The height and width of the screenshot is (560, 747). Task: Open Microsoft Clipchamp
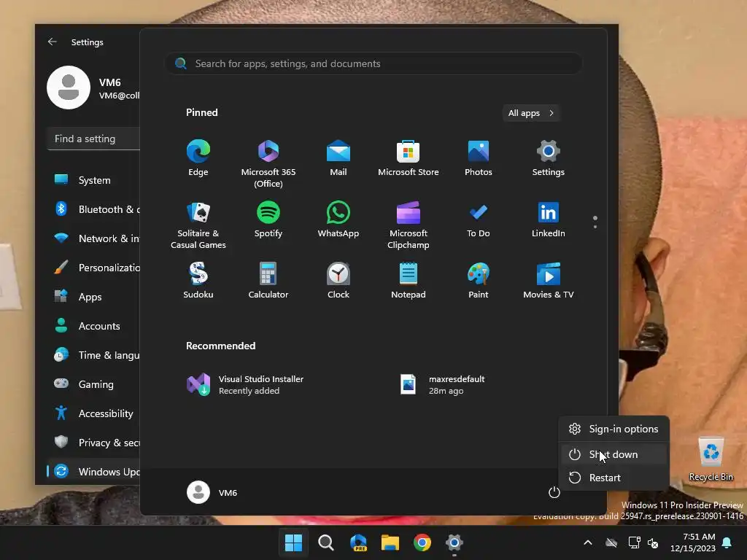409,225
